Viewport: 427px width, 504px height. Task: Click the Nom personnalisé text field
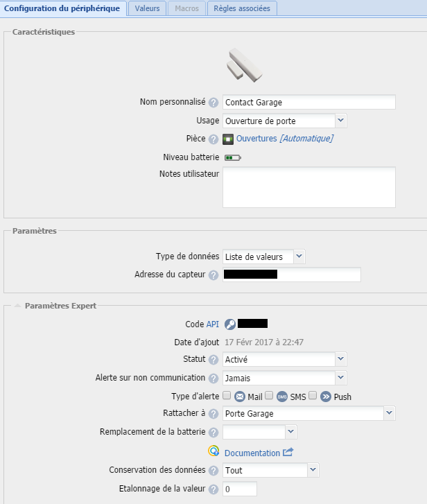click(x=308, y=103)
